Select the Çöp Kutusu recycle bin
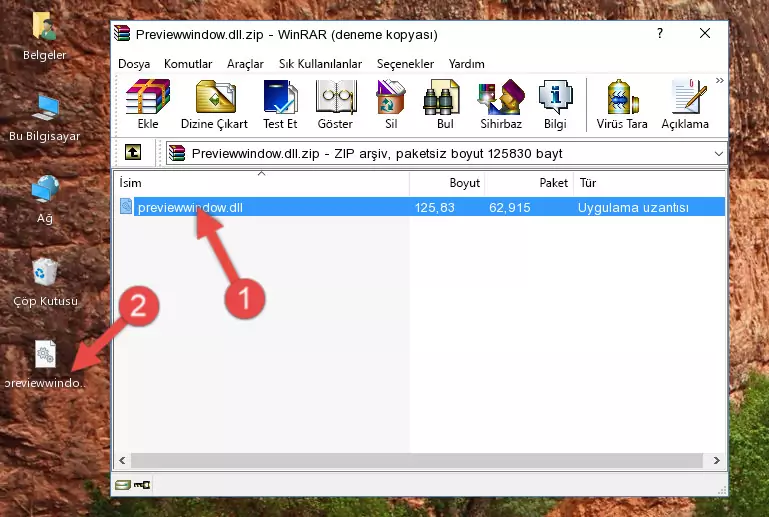 point(45,283)
